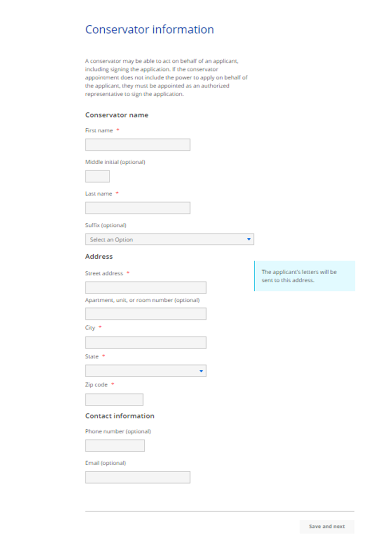Viewport: 392px width, 537px height.
Task: Click the "Contact information" section heading
Action: [x=120, y=416]
